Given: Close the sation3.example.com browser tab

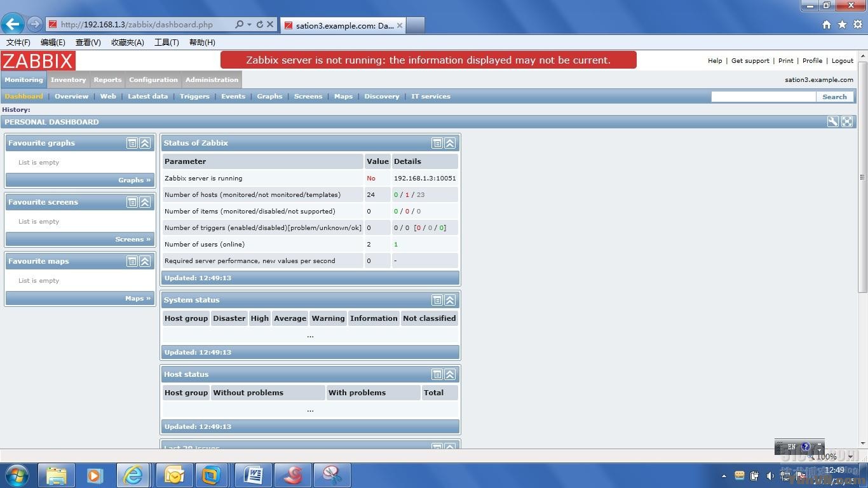Looking at the screenshot, I should (400, 25).
